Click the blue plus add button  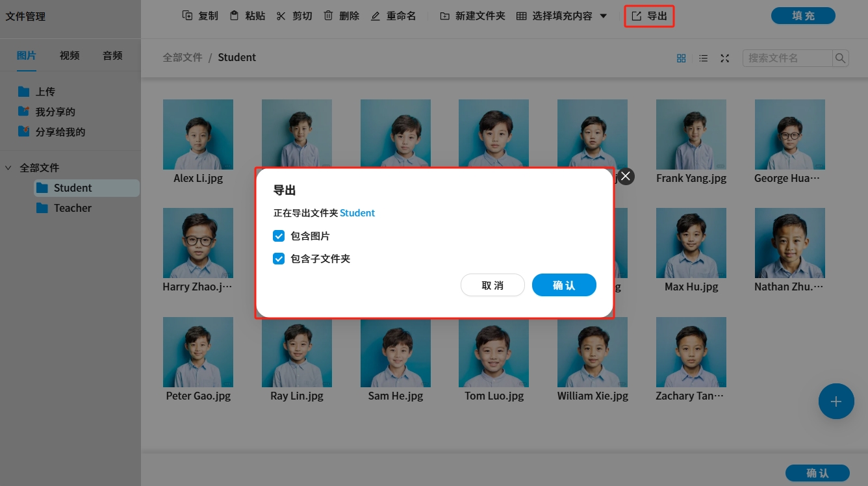click(x=836, y=402)
